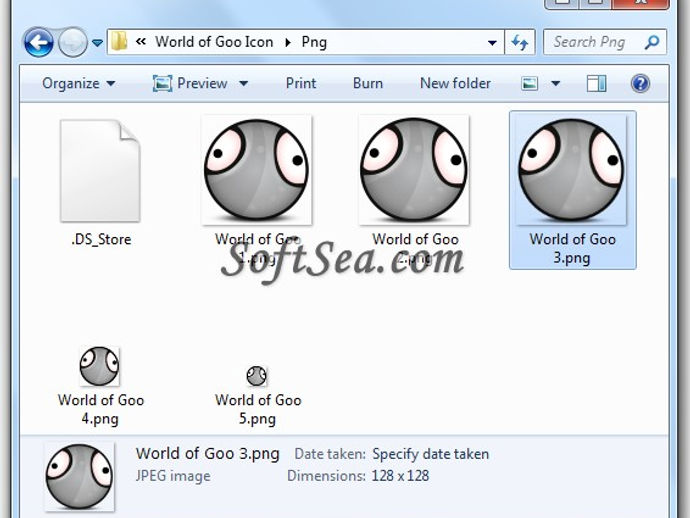The height and width of the screenshot is (518, 690).
Task: Select World of Goo Icon breadcrumb
Action: point(214,42)
